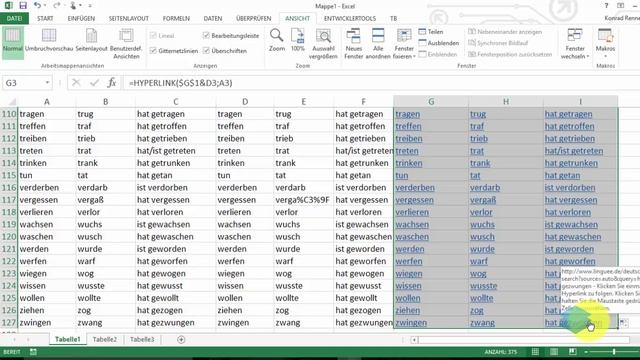Viewport: 640px width, 360px height.
Task: Open Umbruchvorschau page break preview
Action: tap(49, 40)
